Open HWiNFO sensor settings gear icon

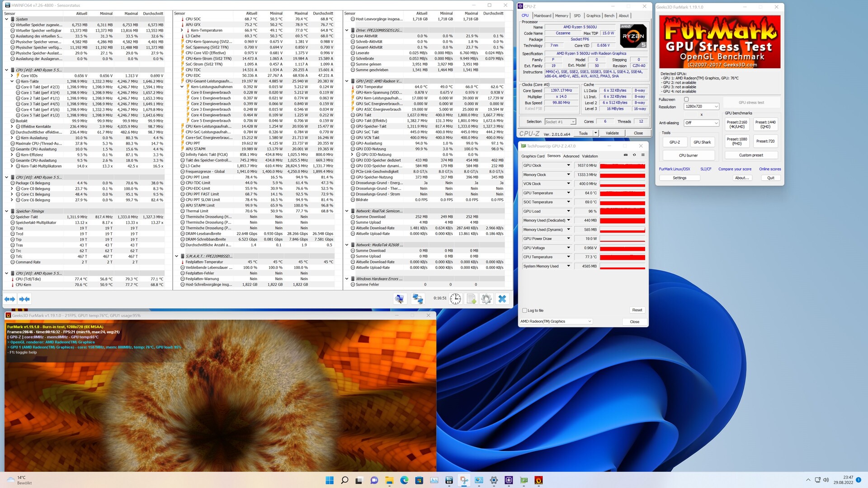coord(486,299)
